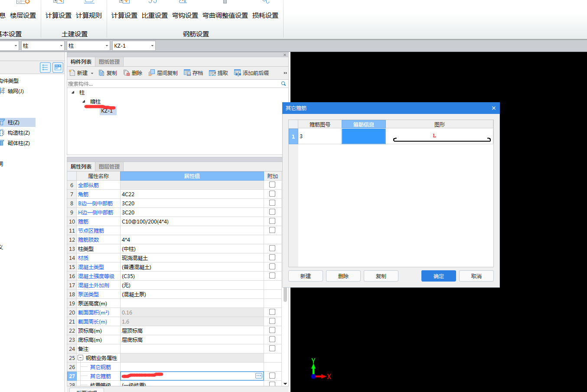Close the 构件列表 panel with the x
This screenshot has width=587, height=392.
coord(285,55)
